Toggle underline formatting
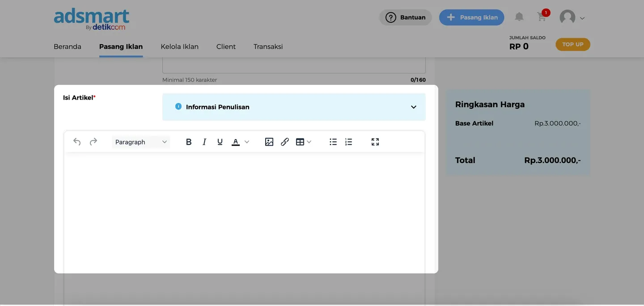The height and width of the screenshot is (306, 644). [220, 142]
